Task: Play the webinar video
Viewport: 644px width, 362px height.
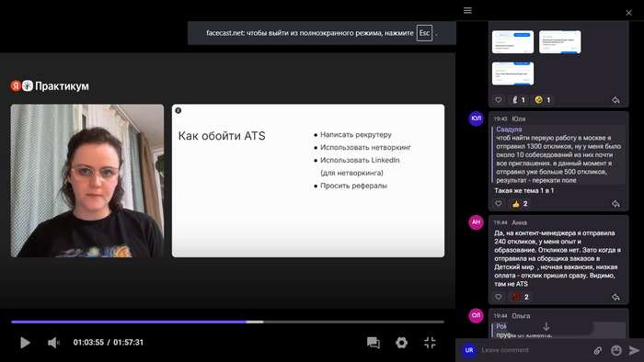Action: 25,343
